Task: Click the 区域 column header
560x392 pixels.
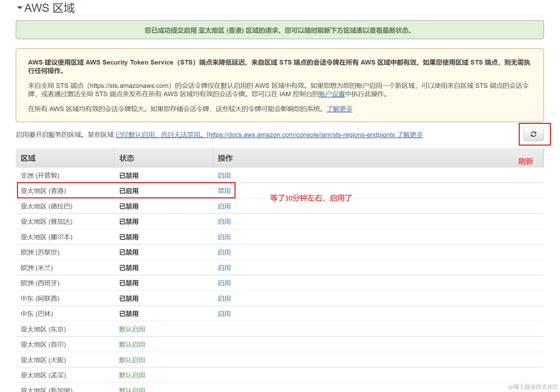Action: tap(28, 158)
